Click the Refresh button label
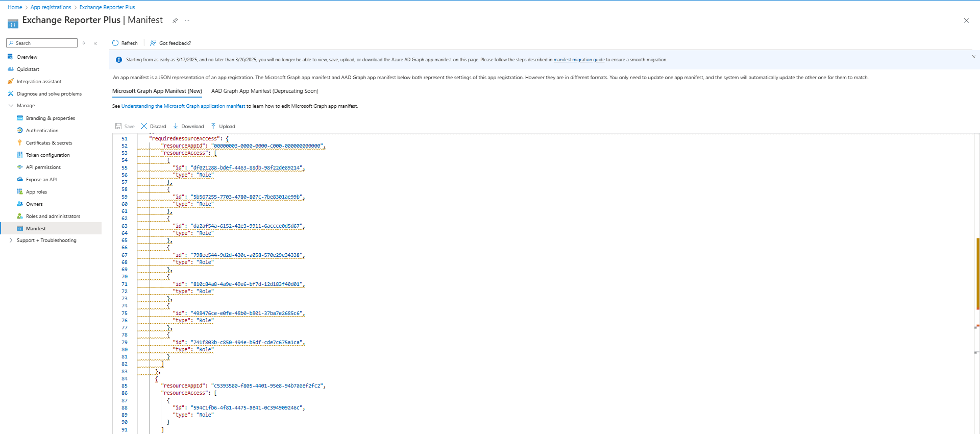The width and height of the screenshot is (980, 434). click(130, 43)
